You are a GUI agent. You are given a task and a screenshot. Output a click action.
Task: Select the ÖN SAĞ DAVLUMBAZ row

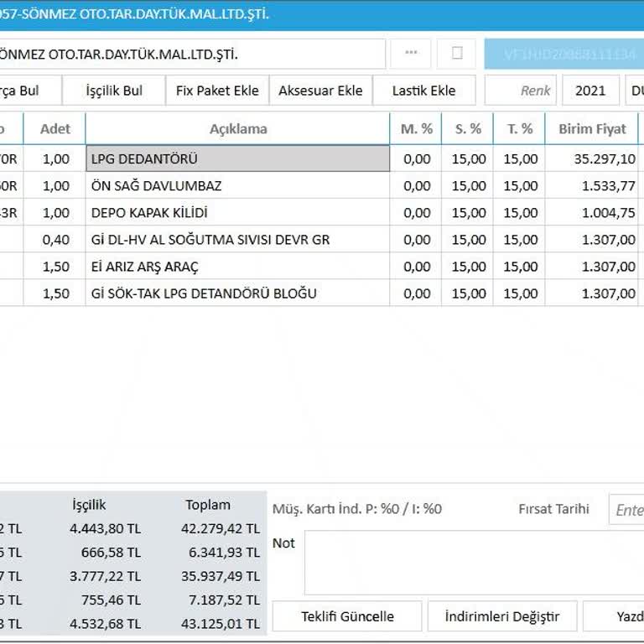238,186
